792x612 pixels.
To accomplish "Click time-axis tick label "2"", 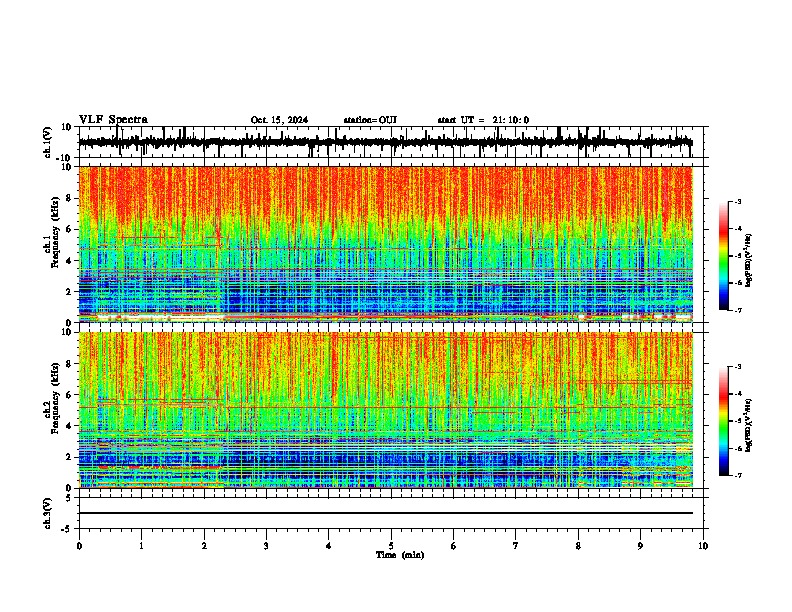I will point(204,546).
